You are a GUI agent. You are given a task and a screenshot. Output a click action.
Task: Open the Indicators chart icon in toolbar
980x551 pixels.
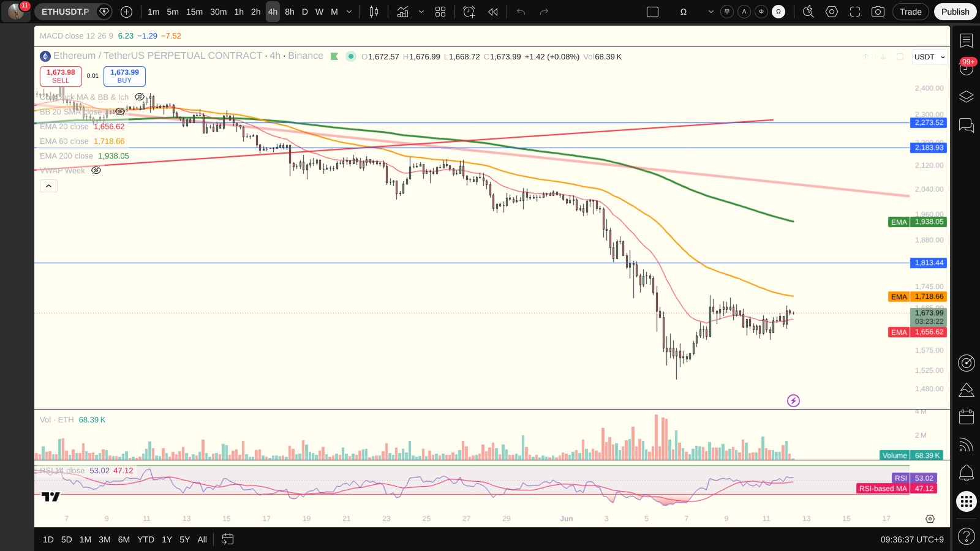click(403, 12)
